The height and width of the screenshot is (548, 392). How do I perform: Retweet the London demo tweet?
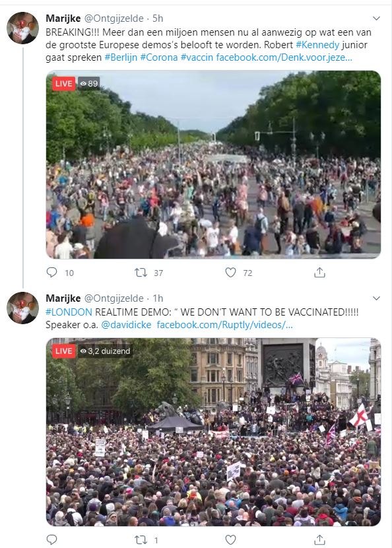(x=141, y=539)
